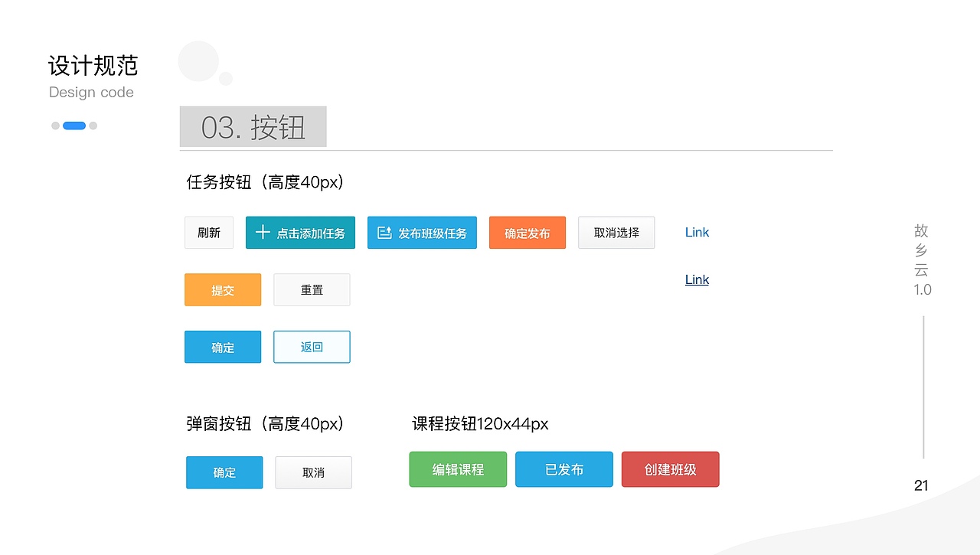
Task: Submit with the orange 提交 button
Action: [223, 290]
